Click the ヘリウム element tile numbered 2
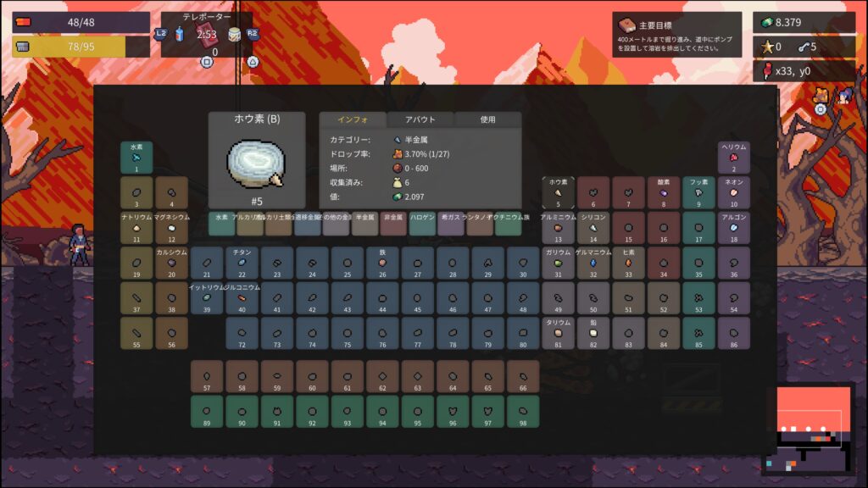The image size is (868, 488). (734, 158)
